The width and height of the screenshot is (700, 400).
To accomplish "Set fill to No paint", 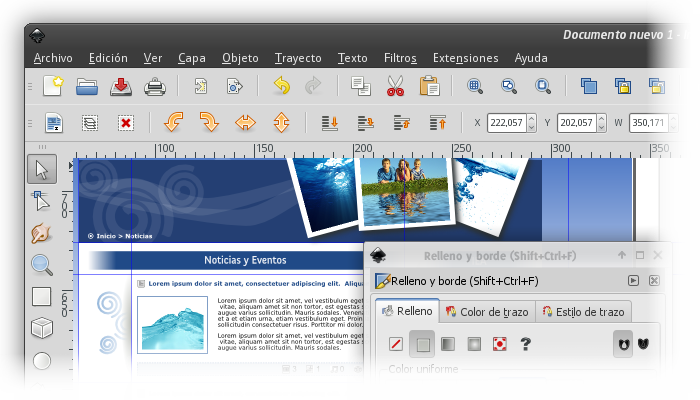I will pyautogui.click(x=396, y=344).
